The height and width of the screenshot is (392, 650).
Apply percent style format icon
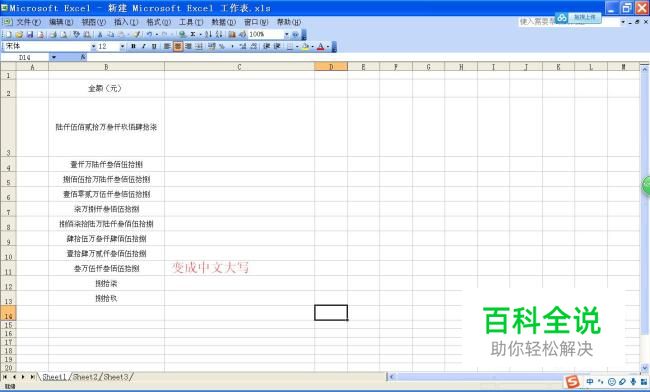pyautogui.click(x=222, y=46)
